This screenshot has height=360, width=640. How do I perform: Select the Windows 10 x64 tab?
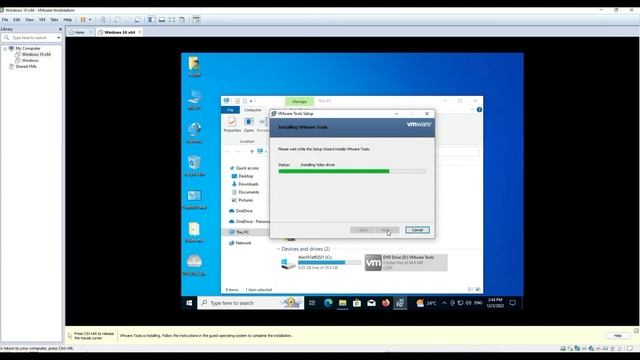click(119, 32)
